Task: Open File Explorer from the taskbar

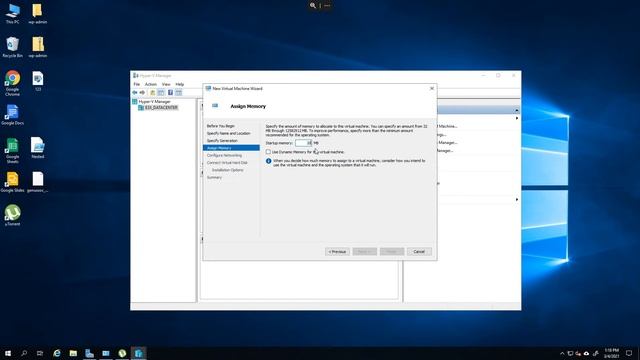Action: click(73, 353)
